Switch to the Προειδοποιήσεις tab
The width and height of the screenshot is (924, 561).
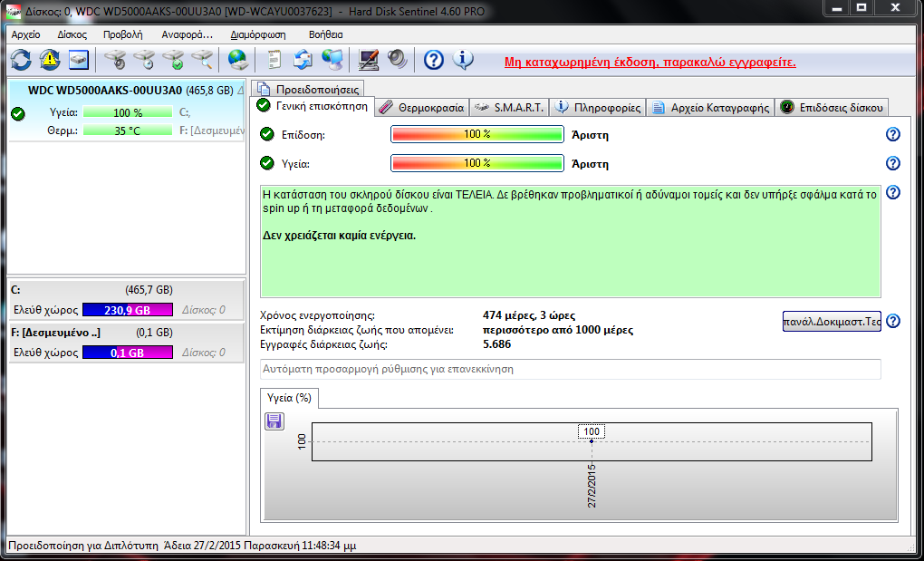coord(308,90)
